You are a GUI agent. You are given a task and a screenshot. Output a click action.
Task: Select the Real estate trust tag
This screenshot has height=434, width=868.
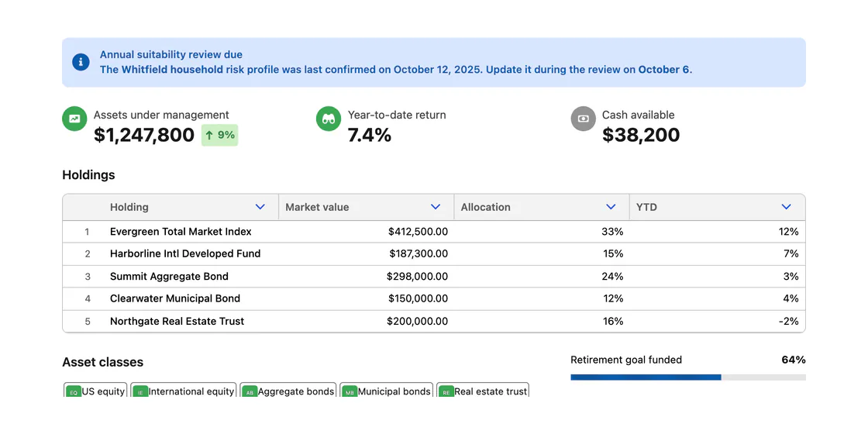pos(483,391)
